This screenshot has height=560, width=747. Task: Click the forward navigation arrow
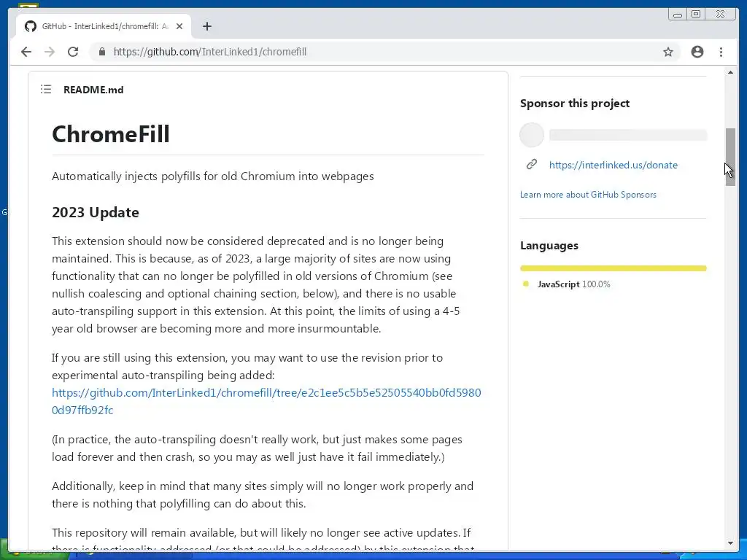[50, 52]
